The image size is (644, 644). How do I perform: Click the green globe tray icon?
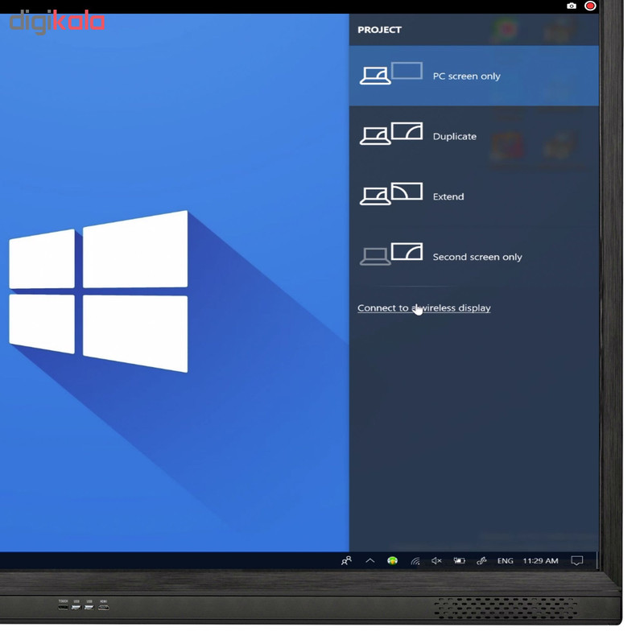393,560
